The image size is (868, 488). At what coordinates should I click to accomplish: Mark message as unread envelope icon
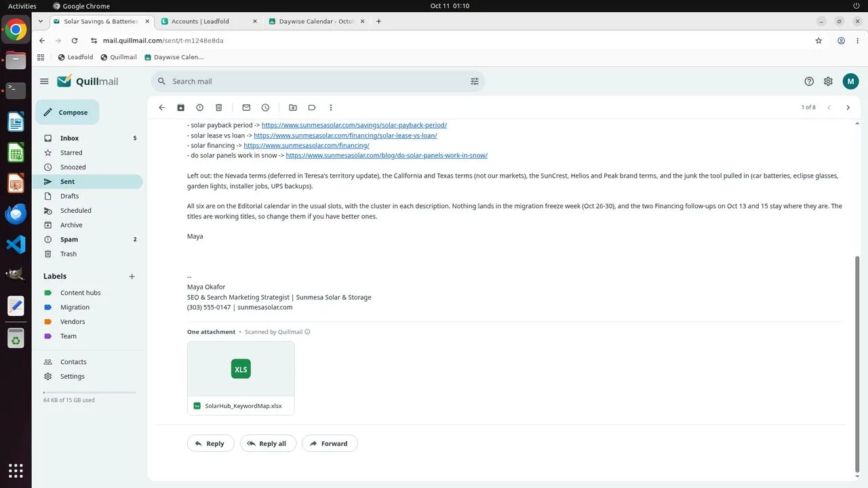(x=246, y=108)
